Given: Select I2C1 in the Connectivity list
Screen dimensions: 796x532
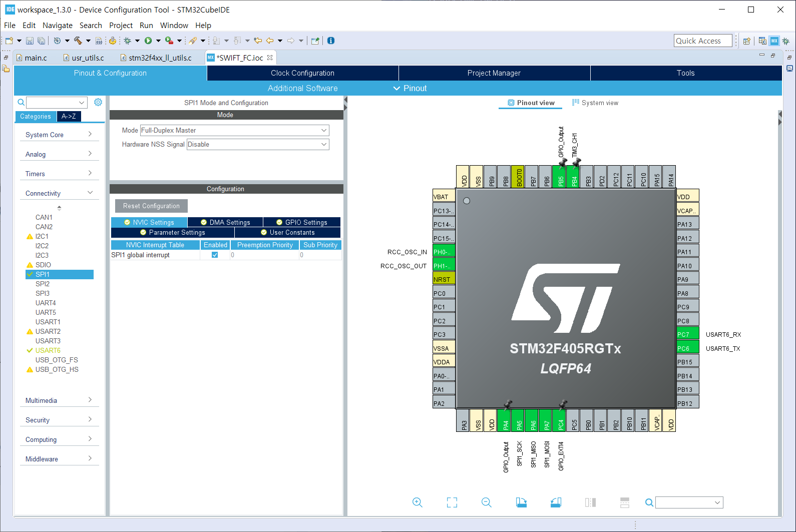Looking at the screenshot, I should (x=42, y=236).
